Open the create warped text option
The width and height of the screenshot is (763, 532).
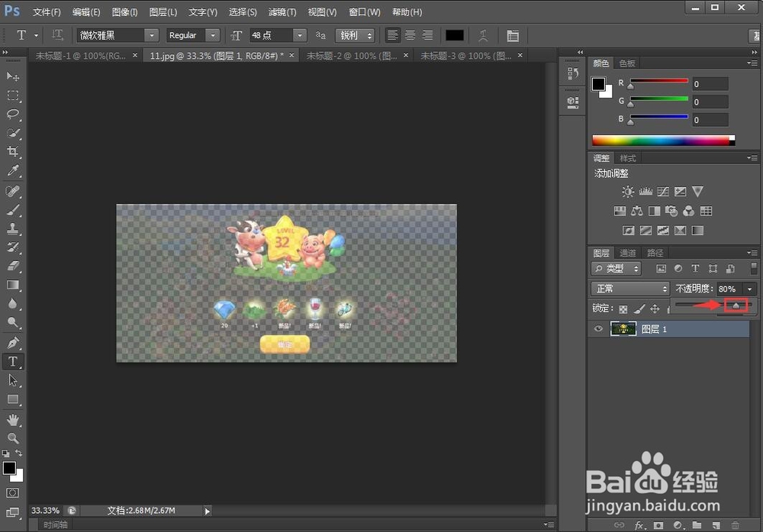coord(483,35)
